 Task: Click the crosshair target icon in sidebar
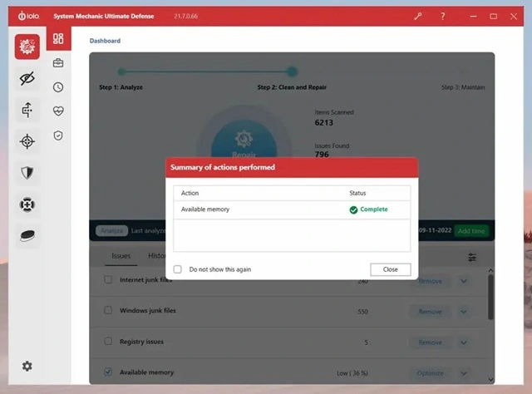[27, 141]
